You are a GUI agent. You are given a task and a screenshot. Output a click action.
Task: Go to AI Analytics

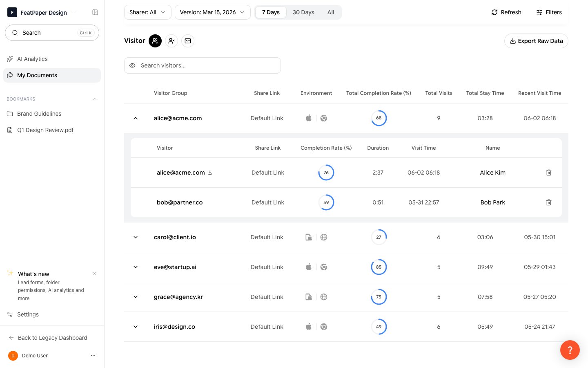52,59
